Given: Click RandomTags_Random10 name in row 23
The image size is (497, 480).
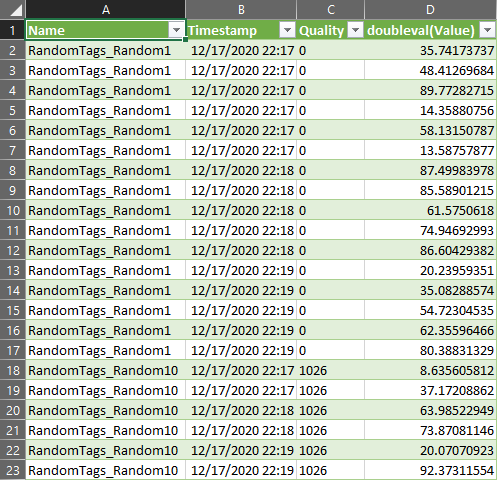Looking at the screenshot, I should [x=105, y=470].
